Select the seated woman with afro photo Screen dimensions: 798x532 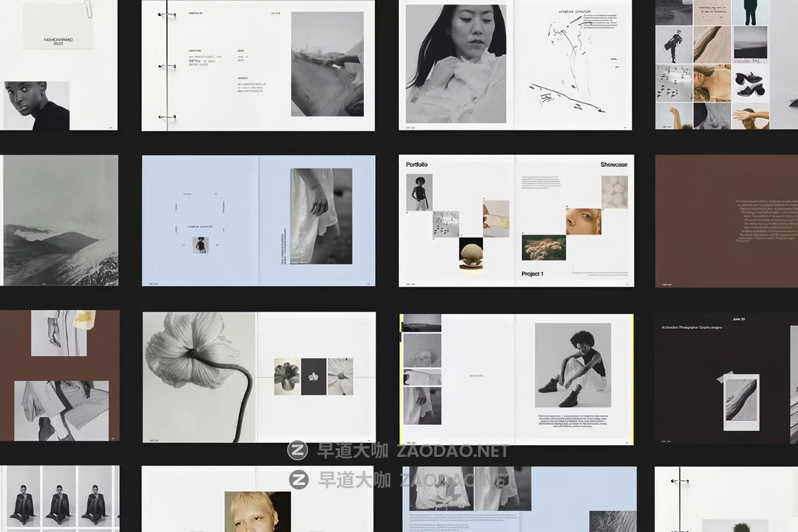(x=573, y=365)
